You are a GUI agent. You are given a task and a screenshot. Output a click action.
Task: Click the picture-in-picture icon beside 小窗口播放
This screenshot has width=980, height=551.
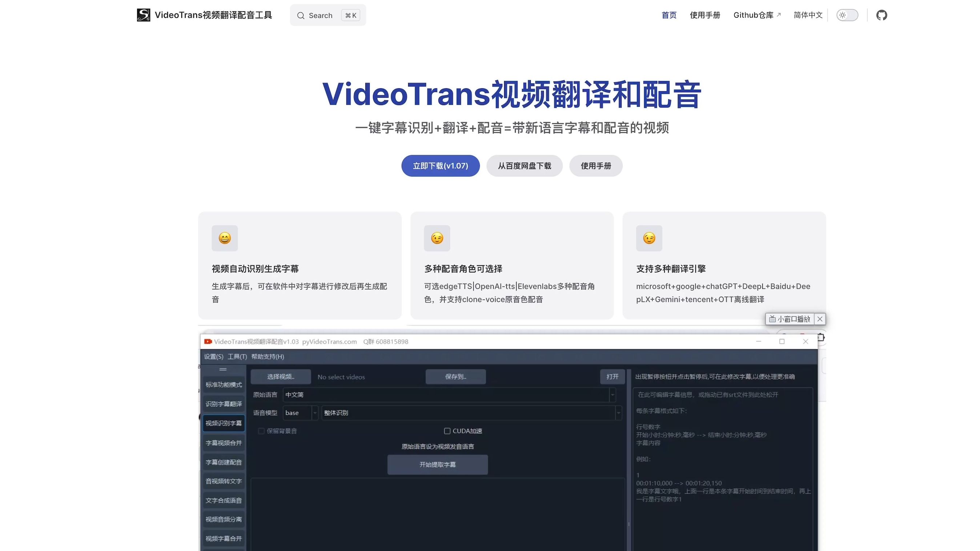pyautogui.click(x=772, y=319)
